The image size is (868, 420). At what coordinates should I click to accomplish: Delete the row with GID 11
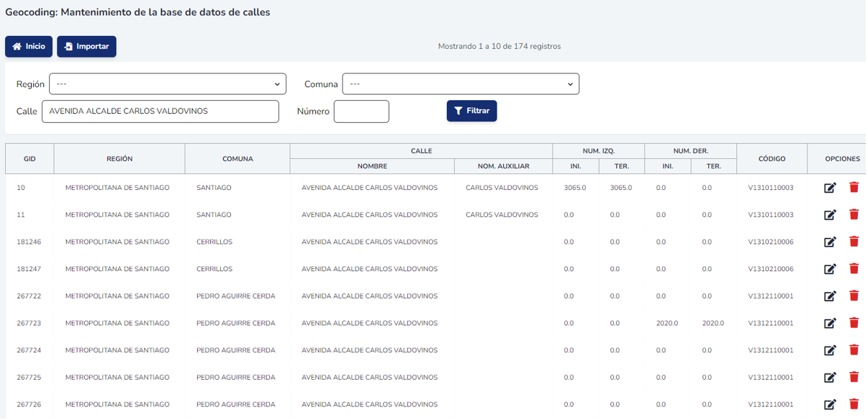tap(854, 214)
